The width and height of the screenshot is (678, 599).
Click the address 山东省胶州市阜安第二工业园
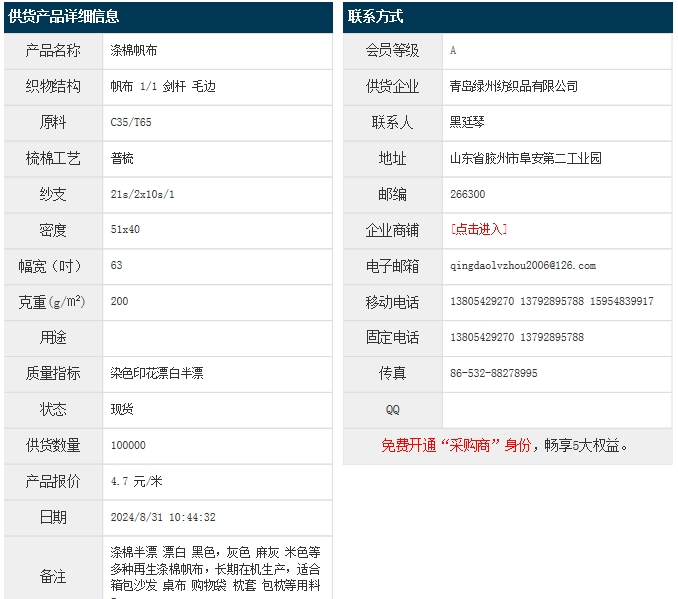(526, 158)
